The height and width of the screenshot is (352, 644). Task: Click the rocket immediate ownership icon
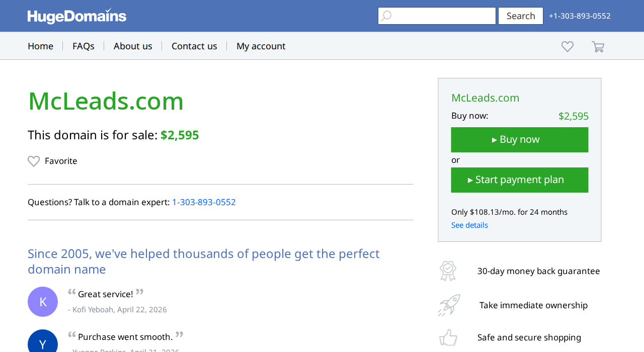(x=449, y=305)
